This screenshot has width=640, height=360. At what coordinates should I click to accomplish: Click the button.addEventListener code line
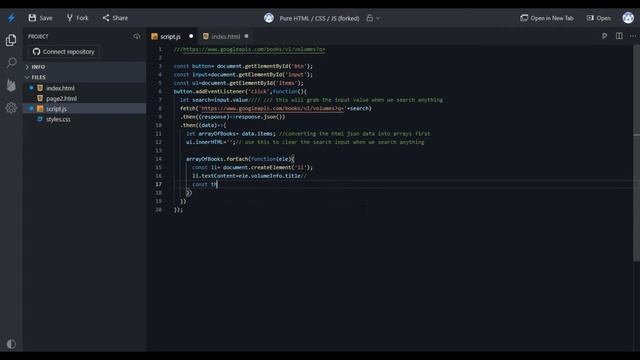(x=240, y=91)
